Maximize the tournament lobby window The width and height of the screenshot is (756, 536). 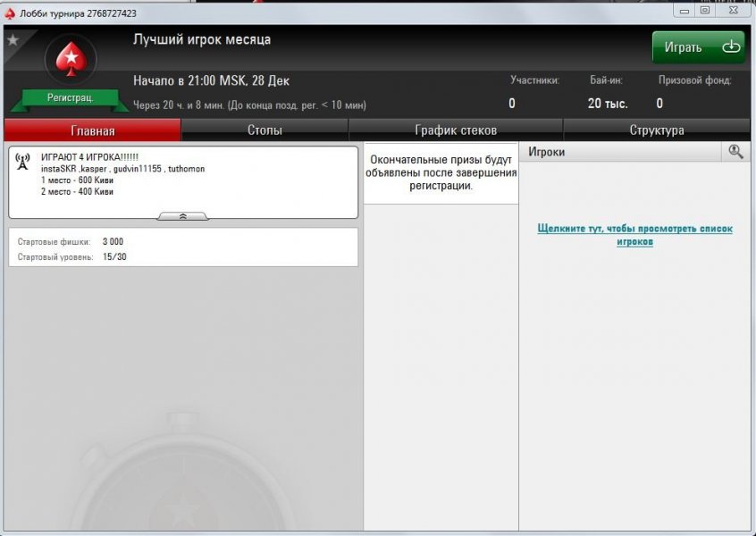pyautogui.click(x=704, y=10)
